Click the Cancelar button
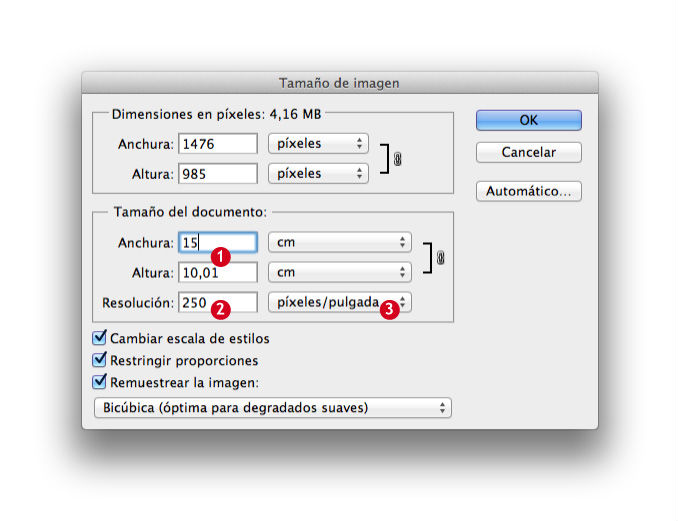678x521 pixels. 528,152
